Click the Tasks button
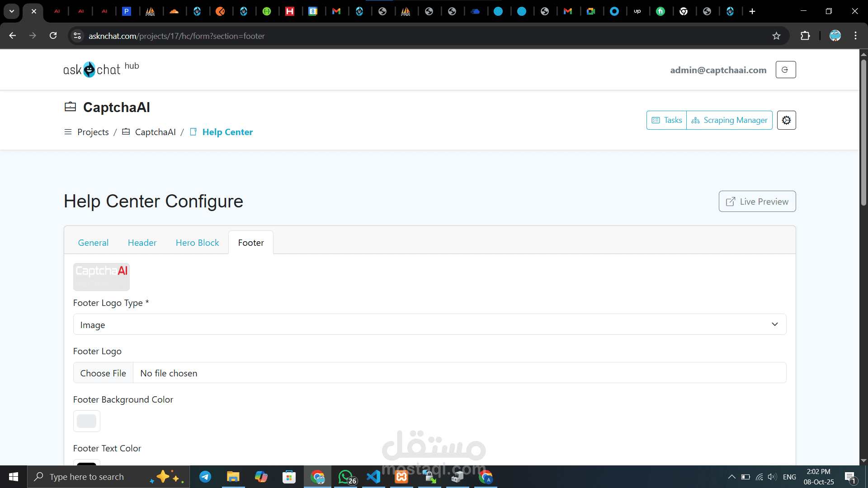This screenshot has width=868, height=488. [x=667, y=120]
